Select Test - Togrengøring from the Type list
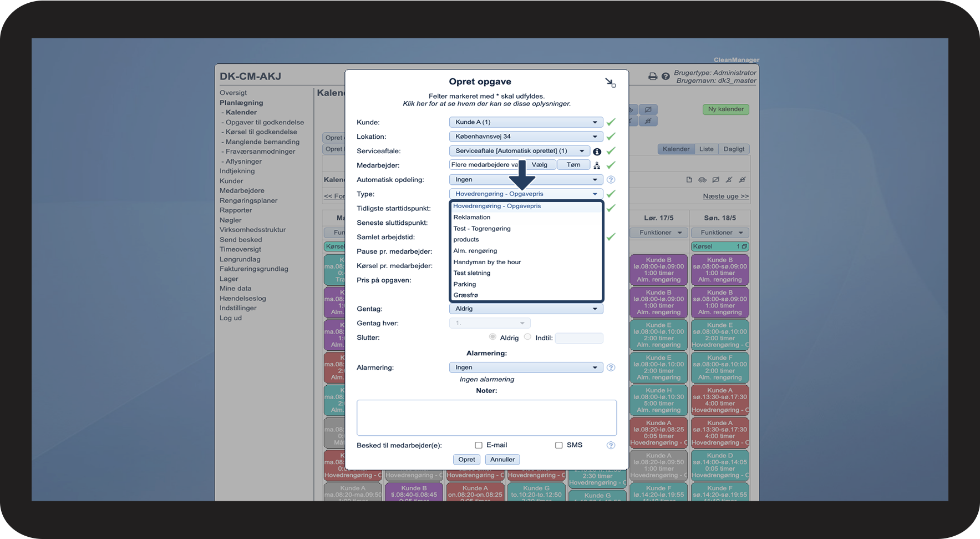The width and height of the screenshot is (980, 539). coord(526,229)
